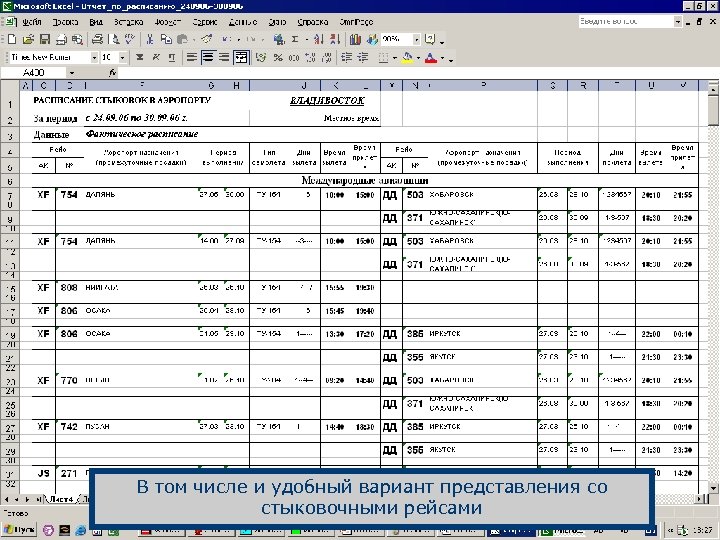Screen dimensions: 720x540
Task: Increase the cell indent
Action: coord(363,57)
